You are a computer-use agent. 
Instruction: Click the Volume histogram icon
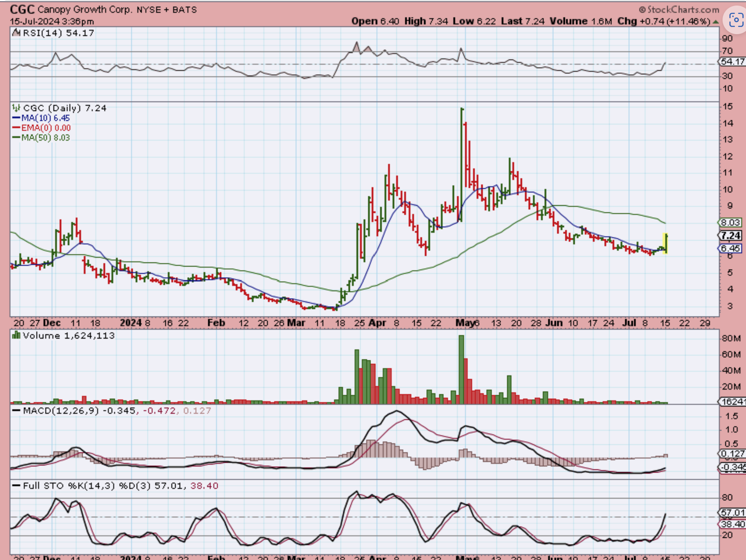pos(16,336)
